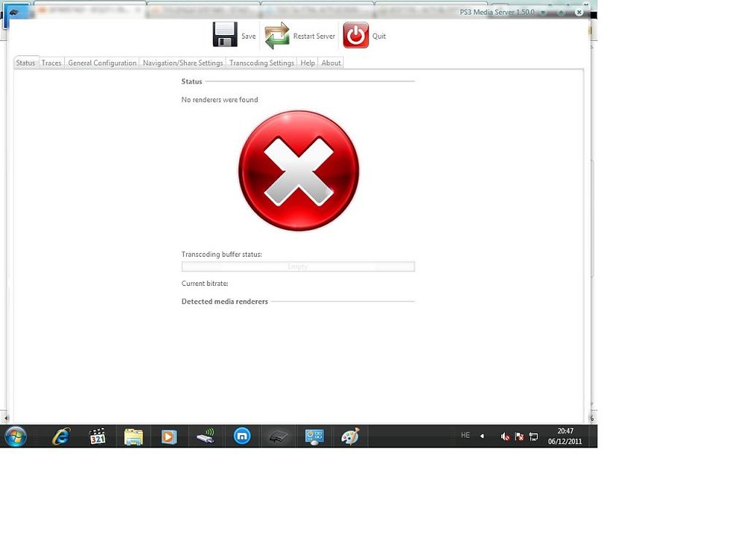
Task: Open Windows Explorer folder taskbar icon
Action: pyautogui.click(x=134, y=437)
